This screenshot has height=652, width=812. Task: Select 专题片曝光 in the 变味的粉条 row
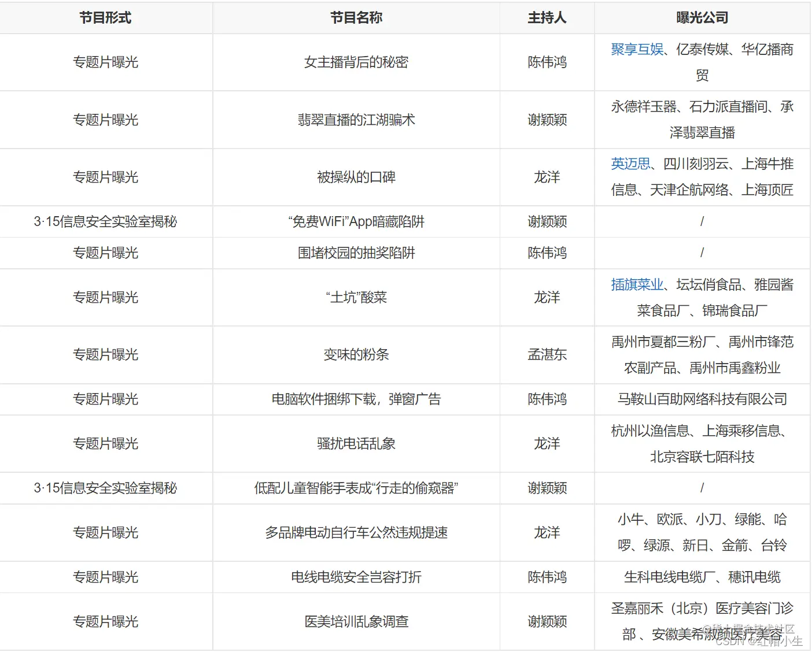(105, 355)
